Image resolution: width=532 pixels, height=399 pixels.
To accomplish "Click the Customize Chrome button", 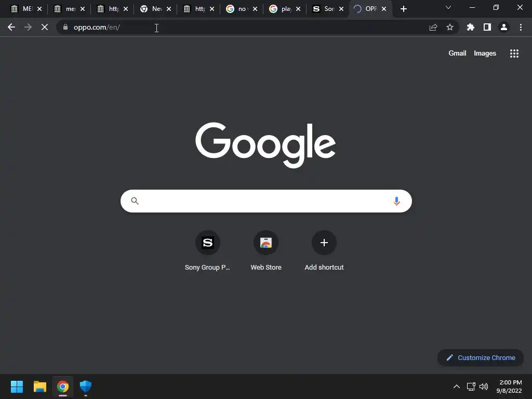I will [481, 357].
